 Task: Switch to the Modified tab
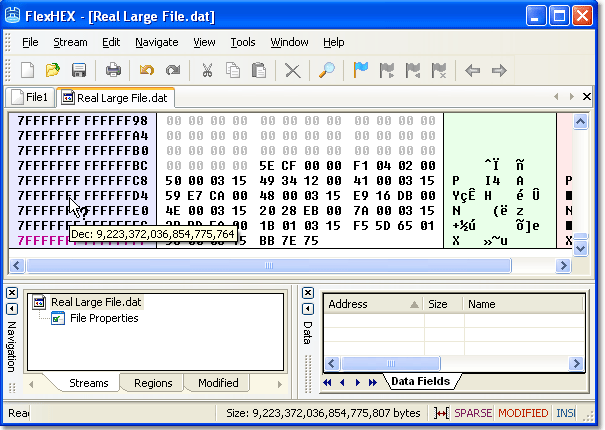[218, 383]
